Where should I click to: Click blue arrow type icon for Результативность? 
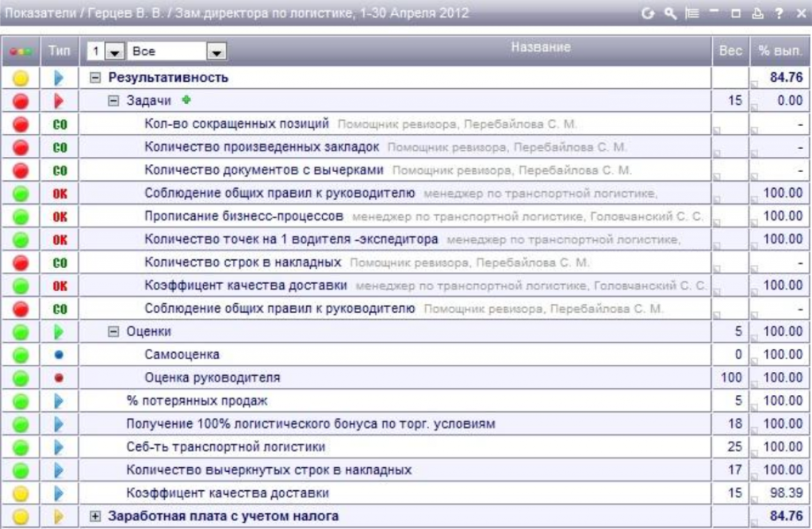coord(59,78)
